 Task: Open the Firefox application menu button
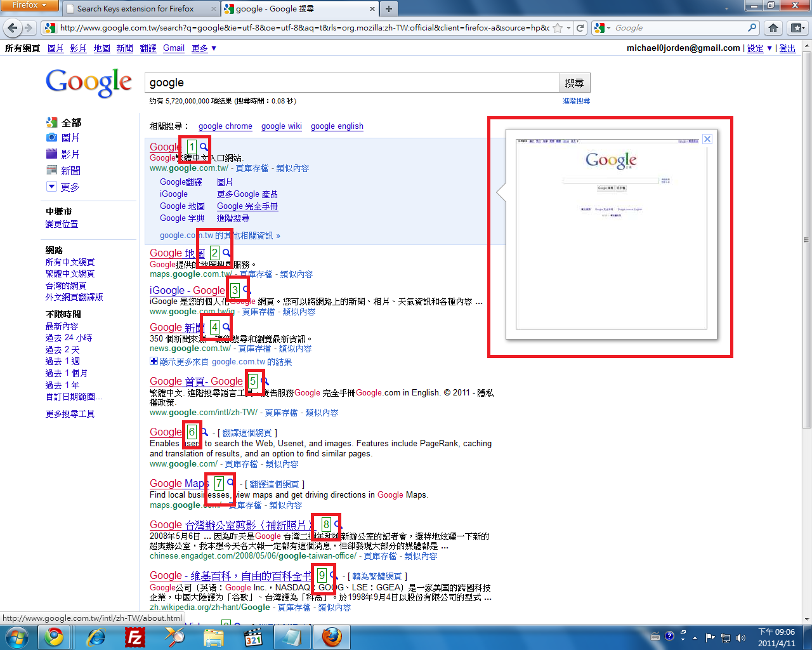(x=29, y=6)
